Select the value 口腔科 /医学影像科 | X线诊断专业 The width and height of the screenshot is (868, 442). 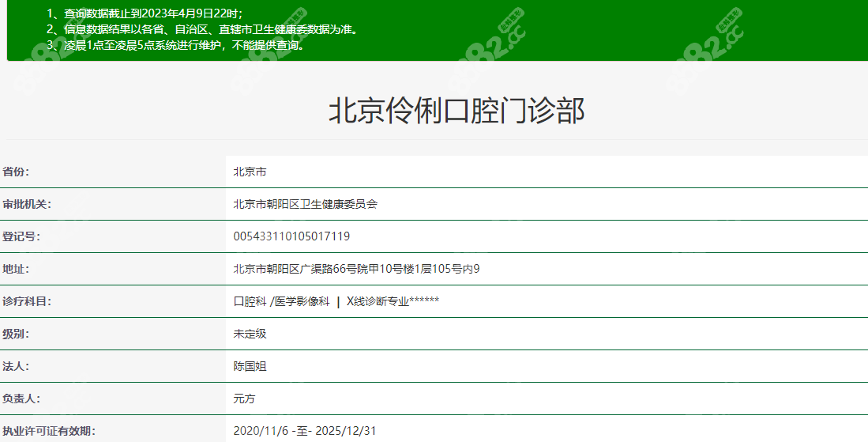336,301
